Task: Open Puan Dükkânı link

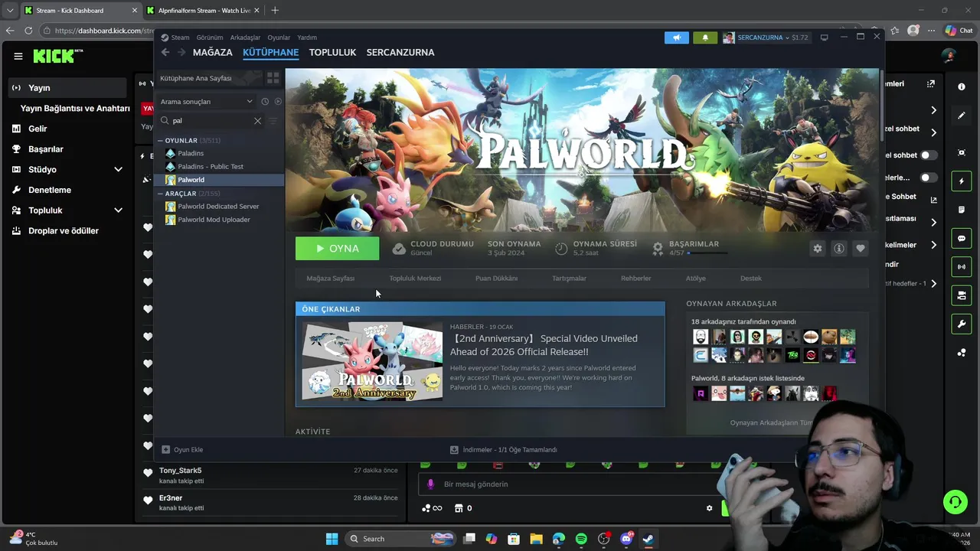Action: (496, 279)
